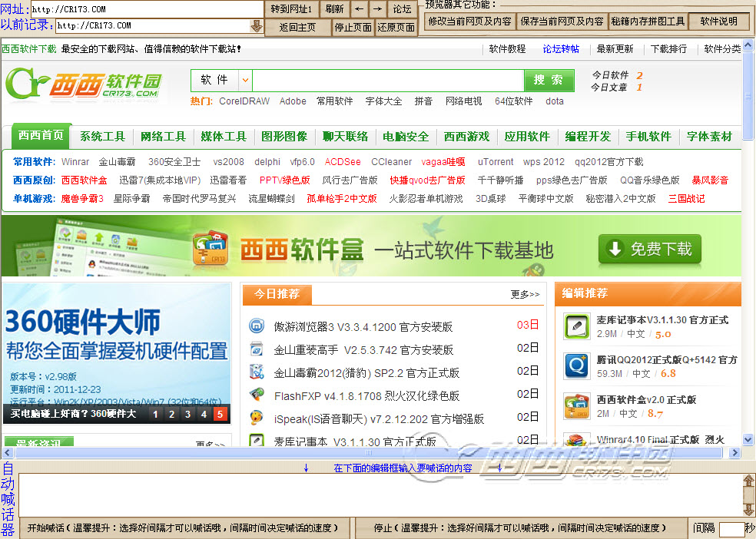Click the 更多>> link in 今日推荐
Screen dimensions: 756x539
pyautogui.click(x=525, y=294)
